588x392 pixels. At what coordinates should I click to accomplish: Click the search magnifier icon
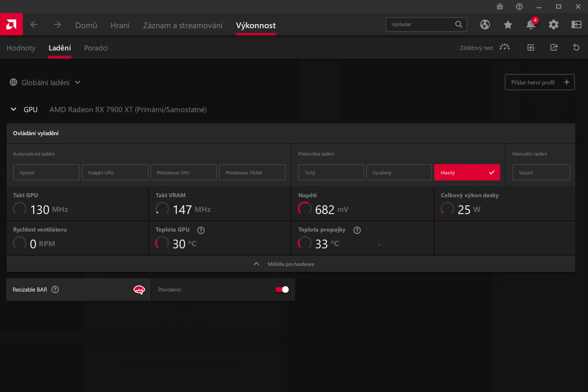[459, 24]
